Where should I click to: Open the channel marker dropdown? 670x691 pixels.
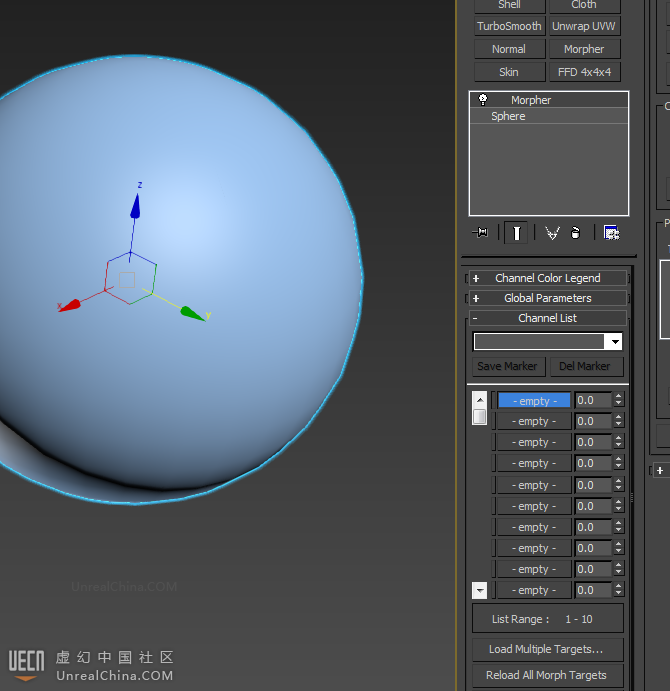(x=615, y=342)
